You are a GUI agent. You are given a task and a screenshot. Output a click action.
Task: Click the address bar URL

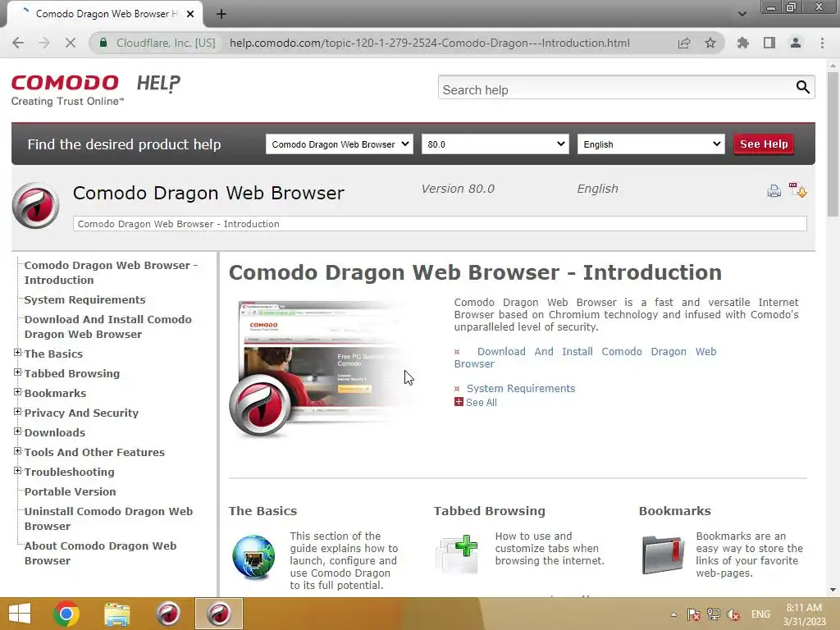430,43
